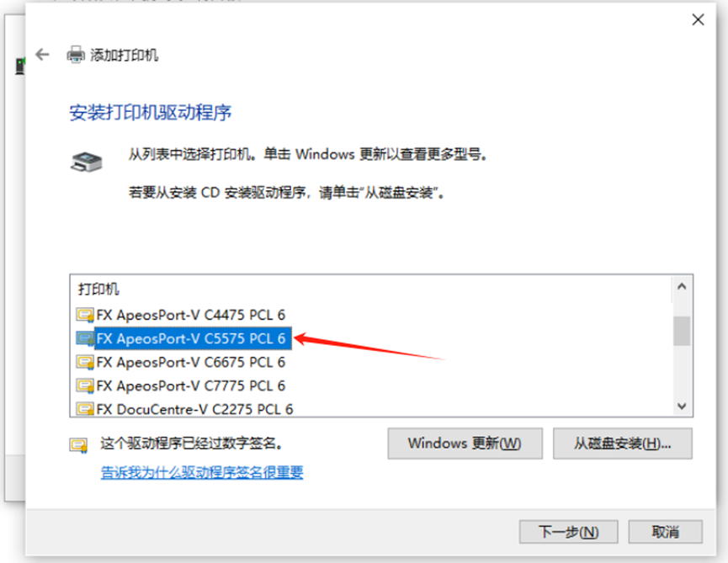Viewport: 728px width, 563px height.
Task: Select FX DocuCentre-V C2275 PCL 6
Action: 195,409
